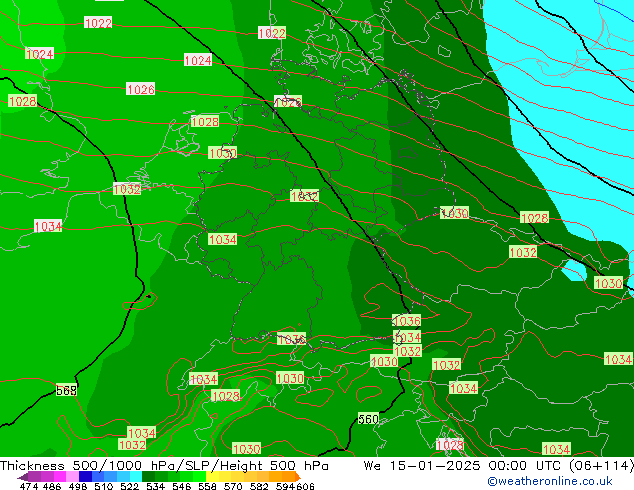Click the legend value 606
Viewport: 634px width, 490px height.
305,486
